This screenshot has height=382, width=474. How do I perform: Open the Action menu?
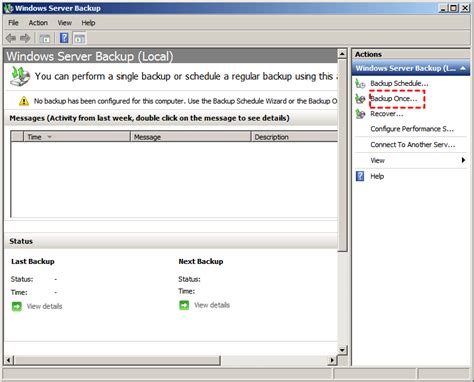point(38,23)
